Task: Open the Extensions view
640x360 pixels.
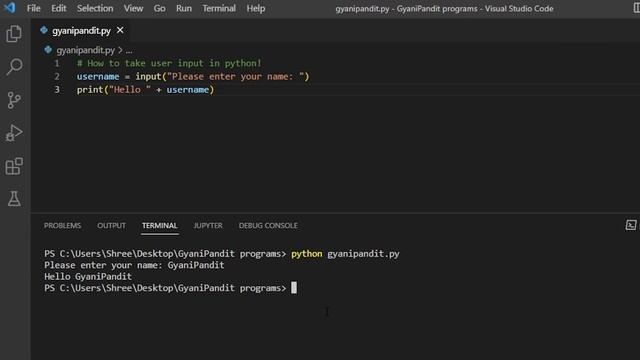Action: click(14, 166)
